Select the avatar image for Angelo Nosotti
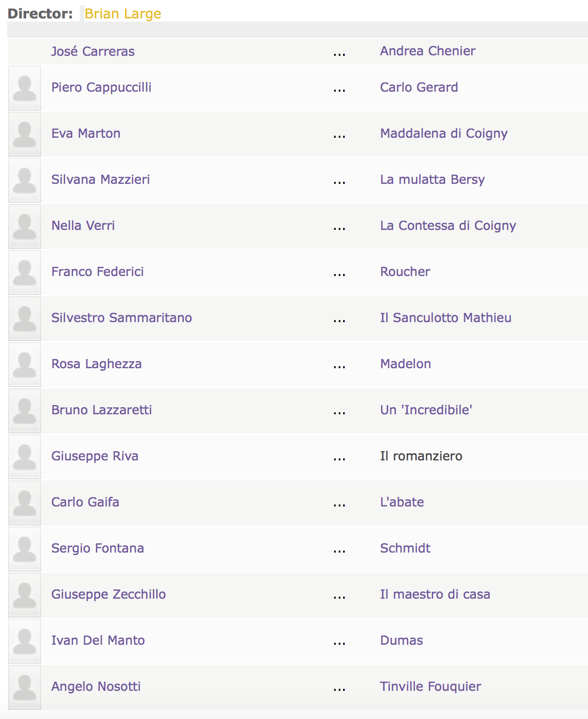 (x=25, y=687)
